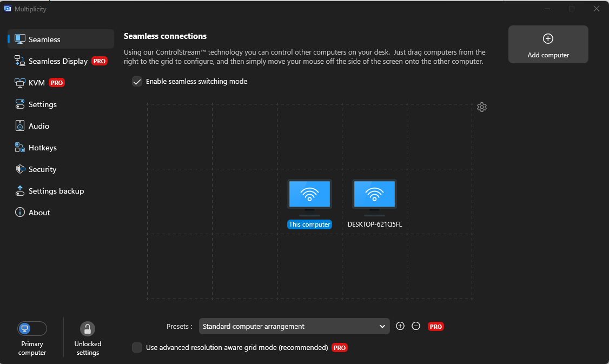
Task: Disable seamless switching mode checkbox
Action: tap(137, 82)
